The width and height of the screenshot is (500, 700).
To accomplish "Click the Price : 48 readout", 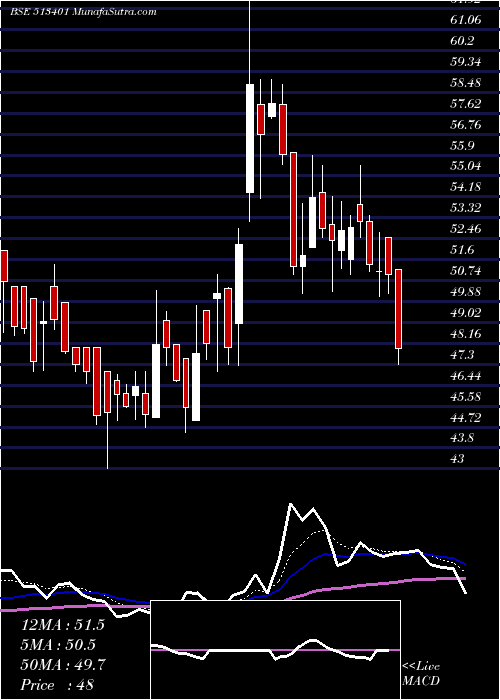I will [x=57, y=685].
